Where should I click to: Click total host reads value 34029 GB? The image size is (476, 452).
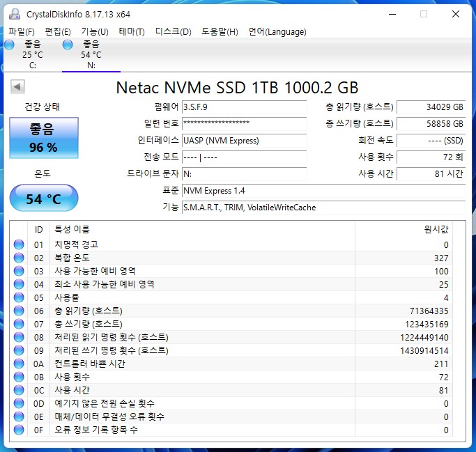[x=431, y=107]
